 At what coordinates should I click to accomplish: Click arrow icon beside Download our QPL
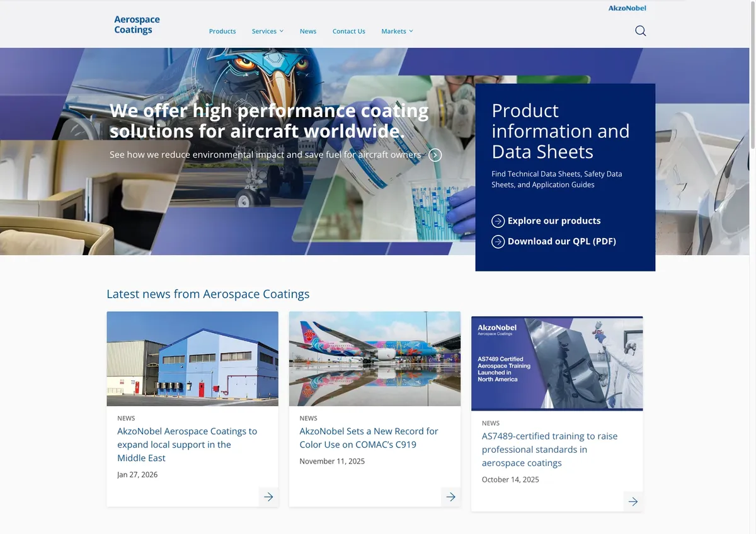tap(498, 241)
